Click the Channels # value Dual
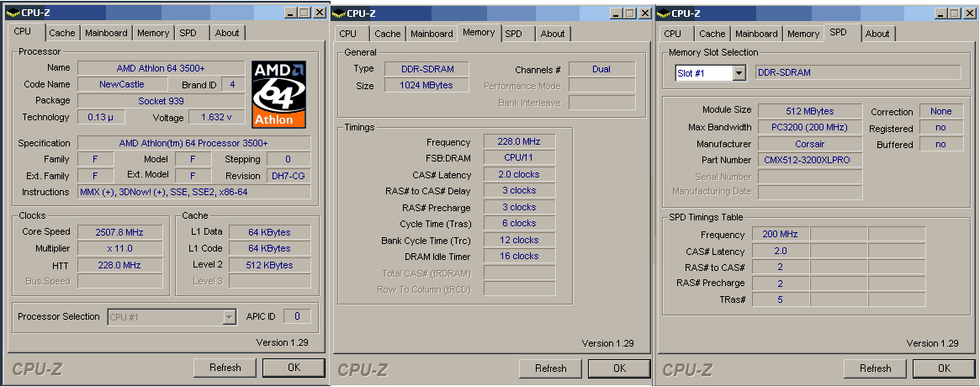Image resolution: width=980 pixels, height=387 pixels. tap(601, 69)
